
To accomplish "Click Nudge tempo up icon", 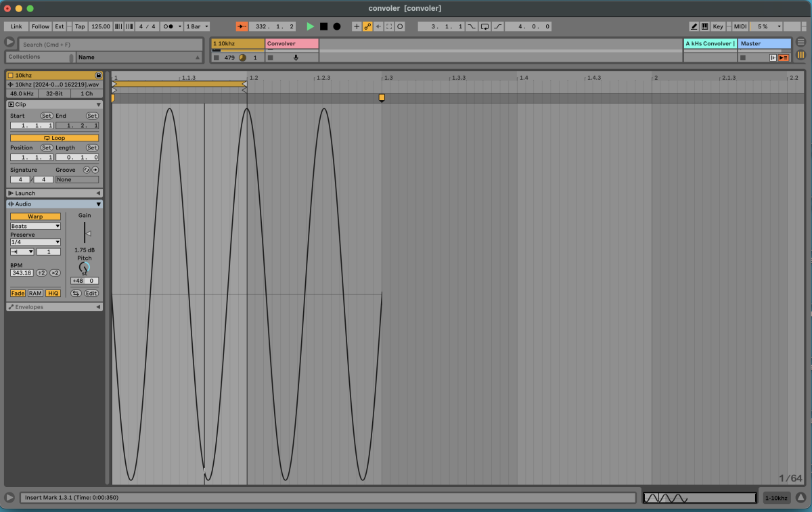I will pyautogui.click(x=128, y=26).
